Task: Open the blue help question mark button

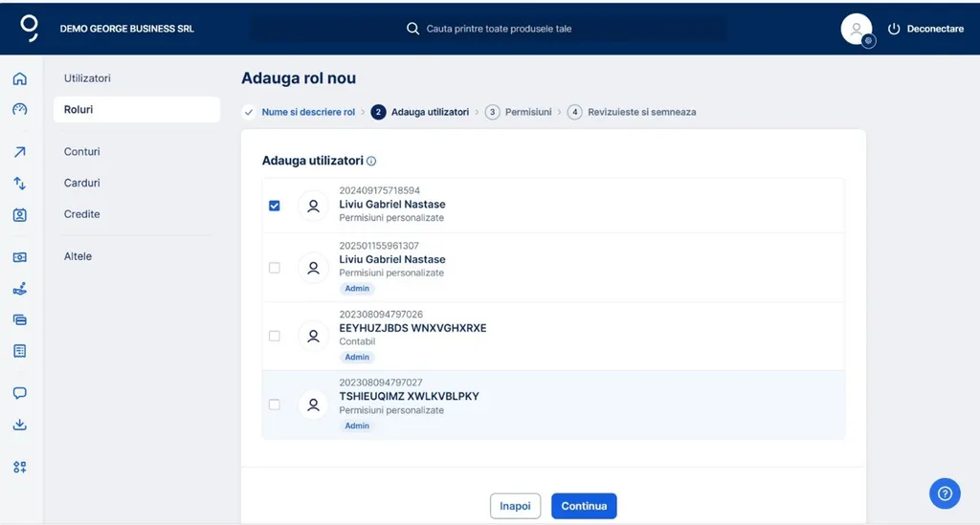Action: [x=945, y=493]
